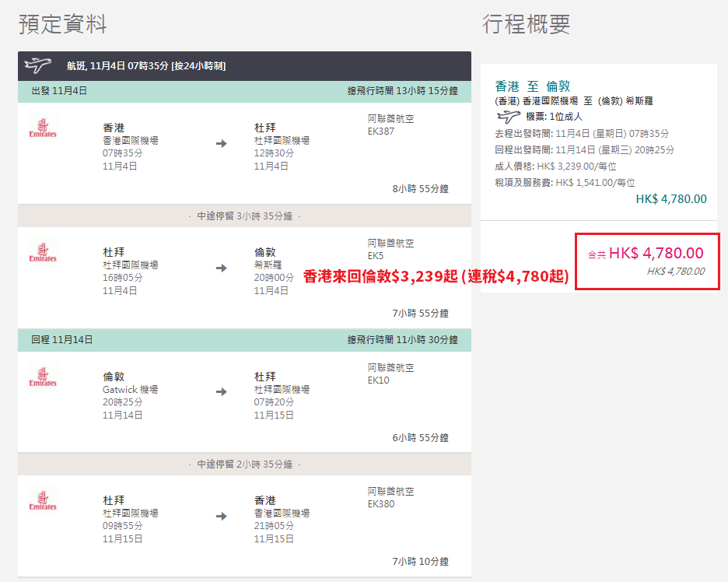Click the 07時20分 arrival time on 11月15日
Viewport: 728px width, 582px height.
tap(274, 402)
